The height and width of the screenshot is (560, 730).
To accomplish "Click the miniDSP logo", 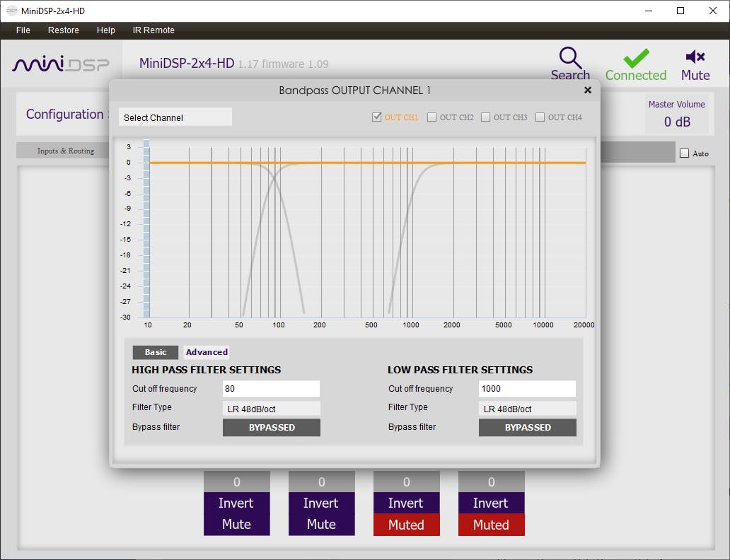I will coord(61,65).
